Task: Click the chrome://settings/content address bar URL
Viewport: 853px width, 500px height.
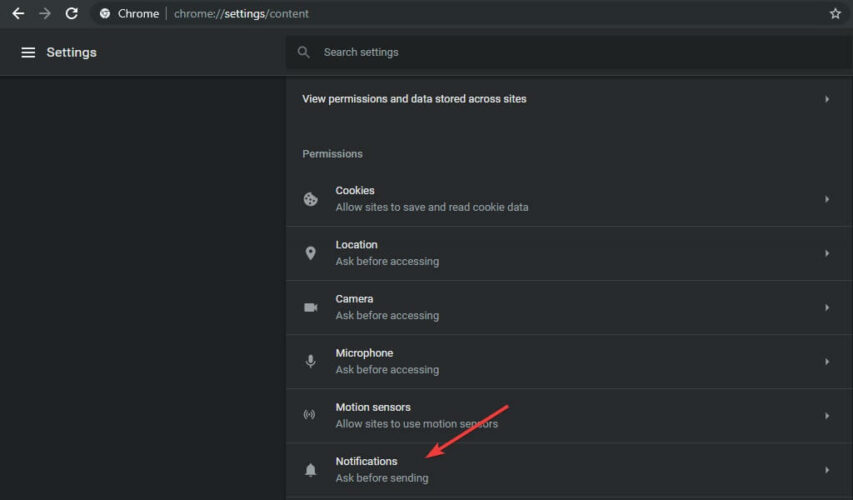Action: [241, 14]
